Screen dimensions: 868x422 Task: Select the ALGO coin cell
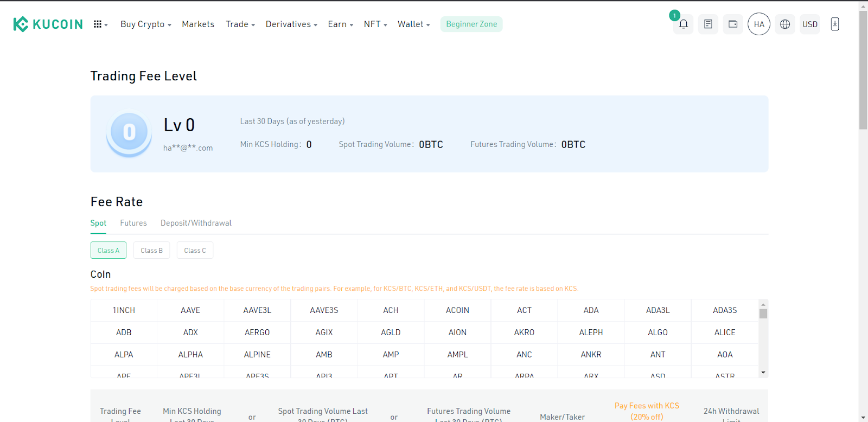(x=658, y=333)
